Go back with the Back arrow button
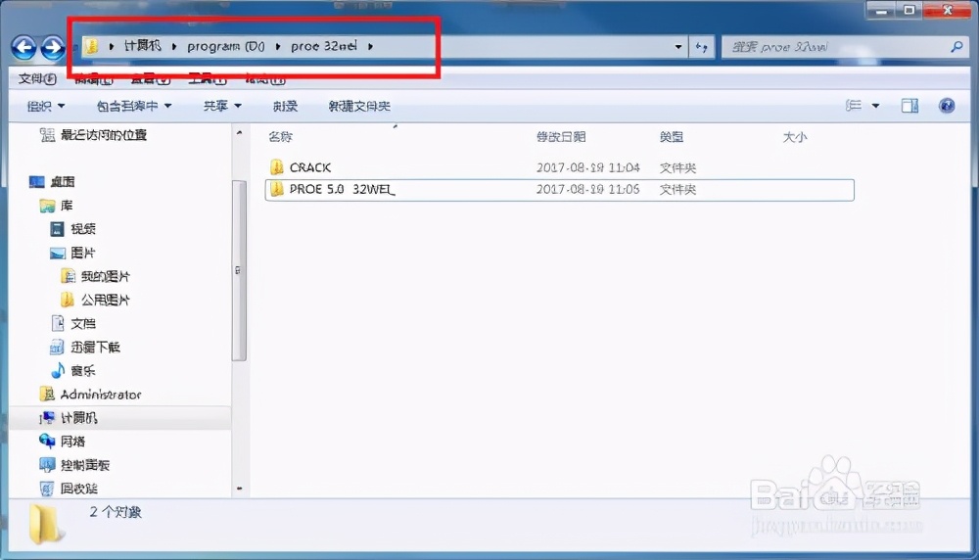The image size is (979, 560). click(24, 47)
